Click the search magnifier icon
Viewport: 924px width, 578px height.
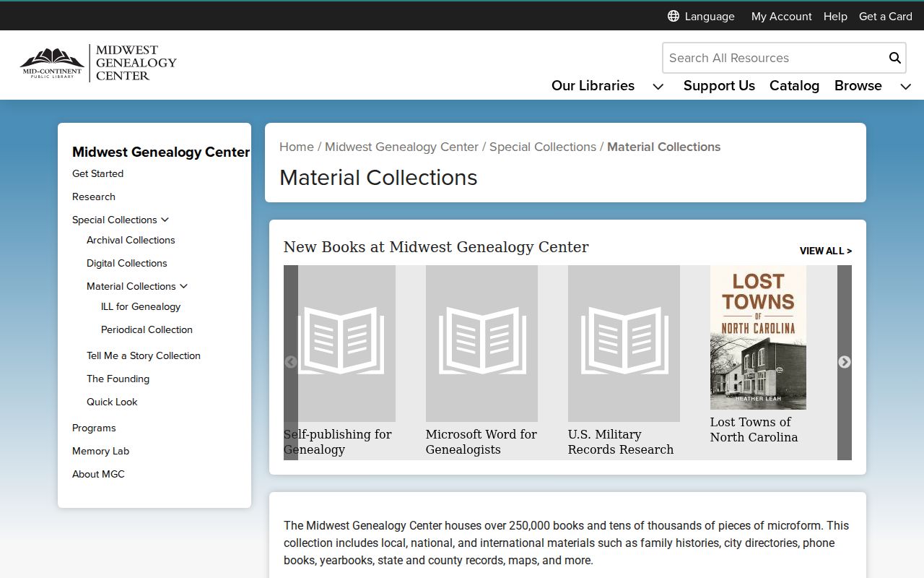(x=895, y=58)
